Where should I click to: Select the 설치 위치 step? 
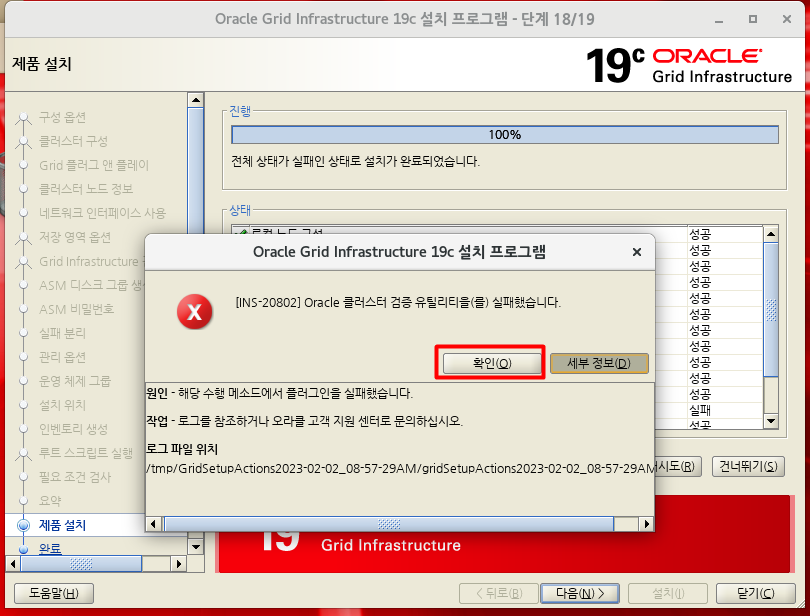62,405
